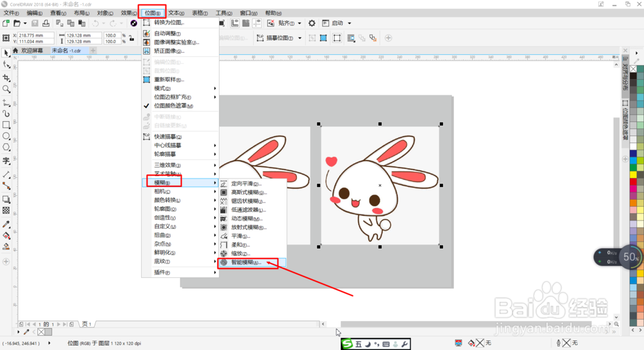Switch to 欢迎屏幕 tab

(28, 50)
